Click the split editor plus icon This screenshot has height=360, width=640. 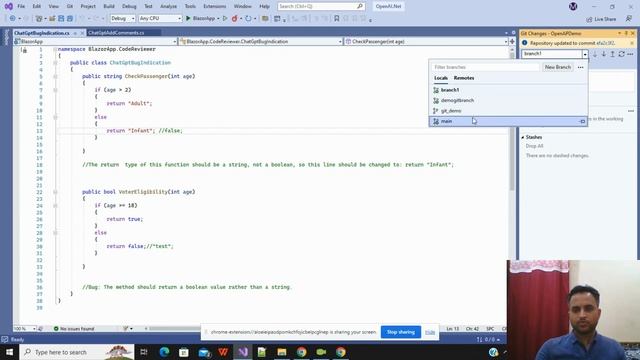[512, 41]
